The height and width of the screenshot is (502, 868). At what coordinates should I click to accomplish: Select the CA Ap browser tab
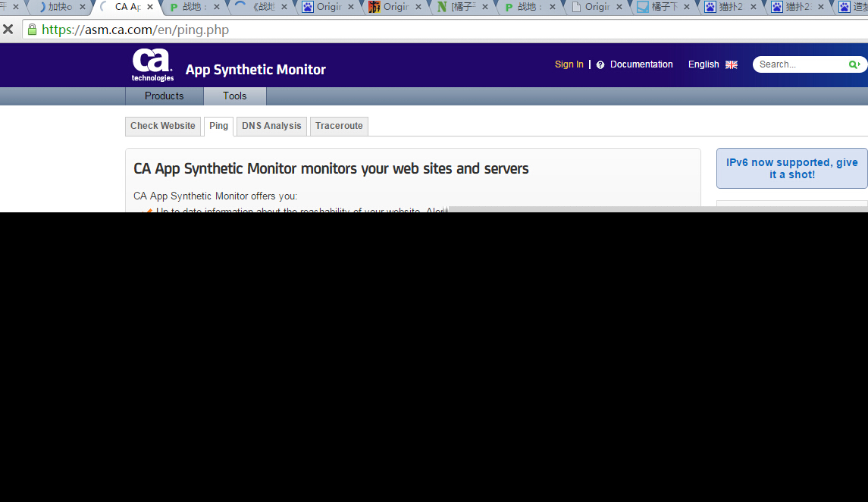click(126, 7)
